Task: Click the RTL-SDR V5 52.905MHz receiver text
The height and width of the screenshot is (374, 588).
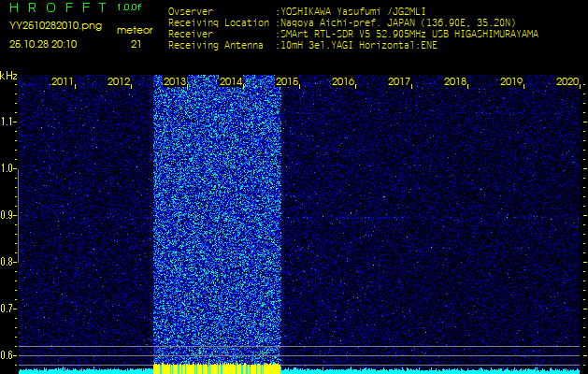Action: pyautogui.click(x=409, y=35)
